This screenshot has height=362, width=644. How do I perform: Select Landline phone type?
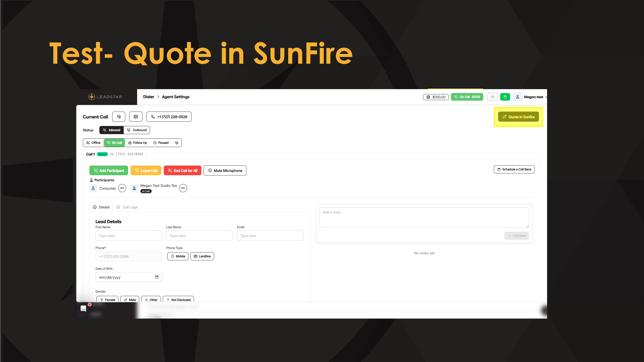click(202, 256)
